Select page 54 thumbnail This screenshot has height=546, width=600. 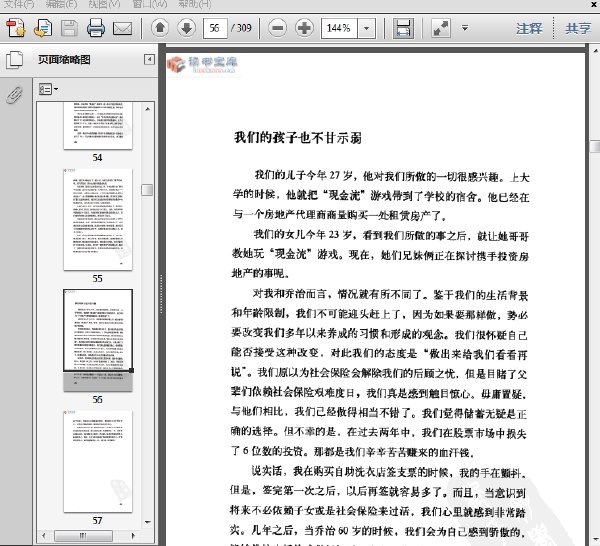(x=98, y=125)
